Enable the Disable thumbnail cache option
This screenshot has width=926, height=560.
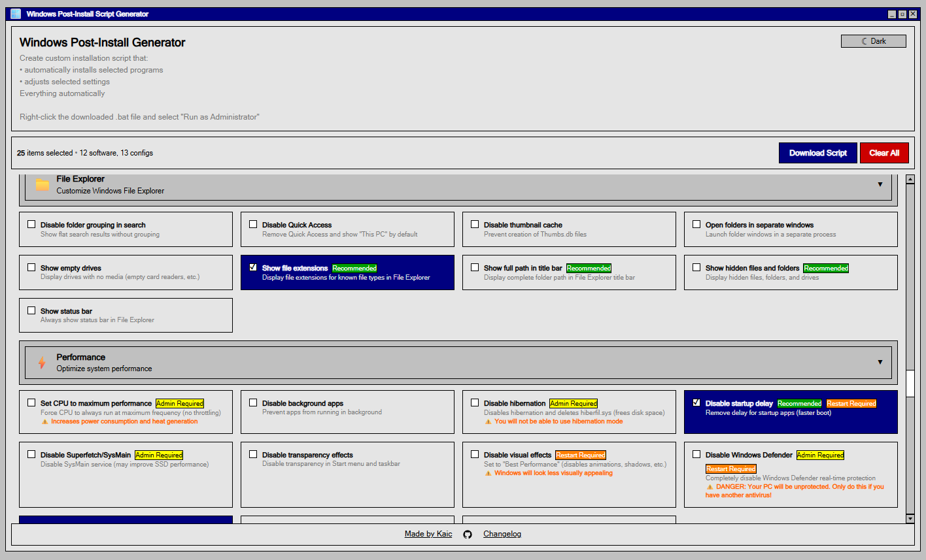475,224
